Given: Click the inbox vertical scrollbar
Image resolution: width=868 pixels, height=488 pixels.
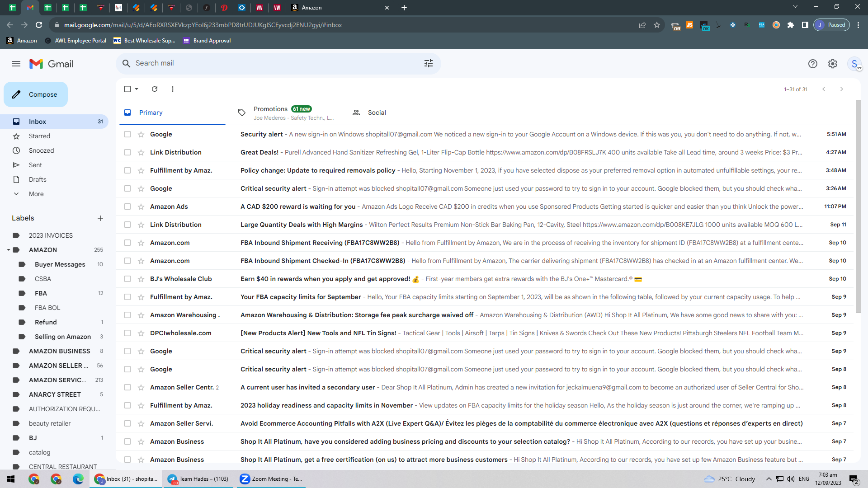Looking at the screenshot, I should coord(858,206).
